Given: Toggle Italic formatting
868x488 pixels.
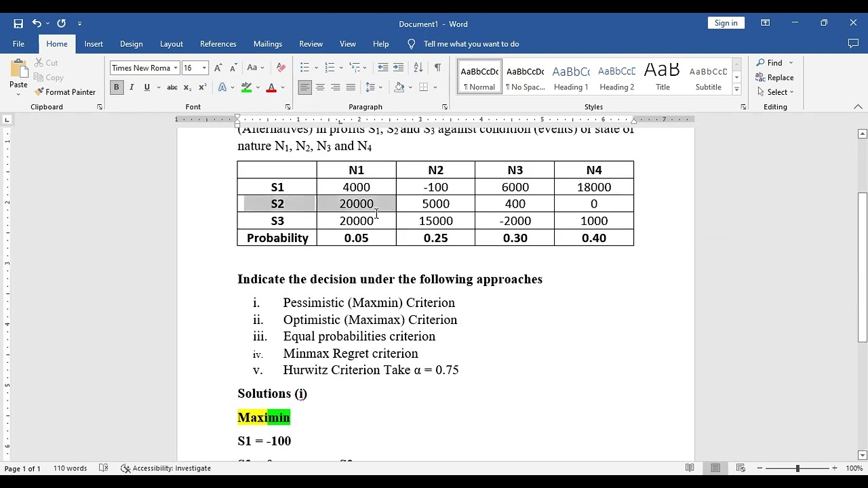Looking at the screenshot, I should (x=132, y=87).
